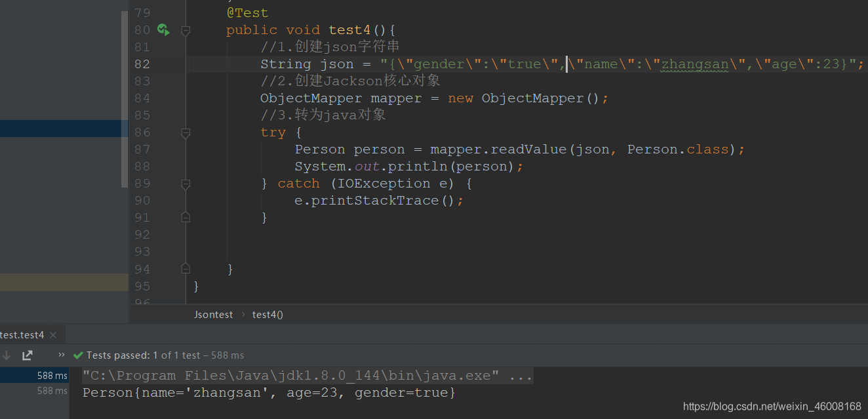The image size is (868, 419).
Task: Click the green tests passed checkmark
Action: [78, 355]
